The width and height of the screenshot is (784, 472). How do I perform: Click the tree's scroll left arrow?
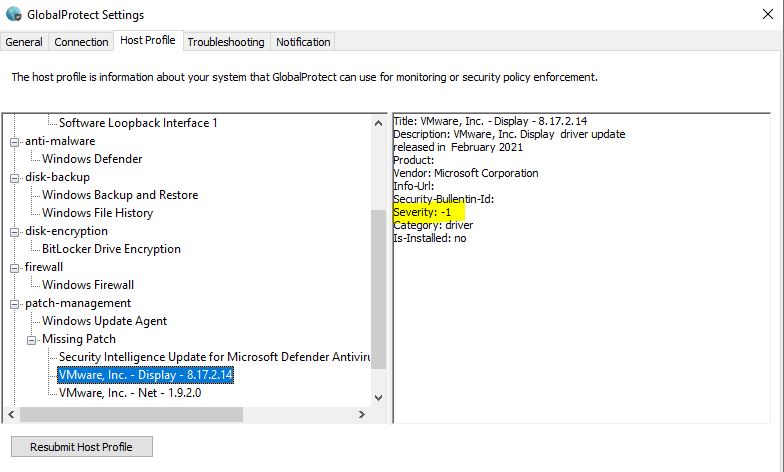(x=11, y=414)
